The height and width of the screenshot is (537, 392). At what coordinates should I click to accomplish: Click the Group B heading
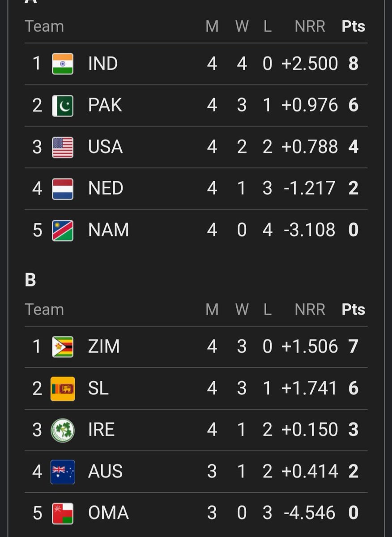30,280
